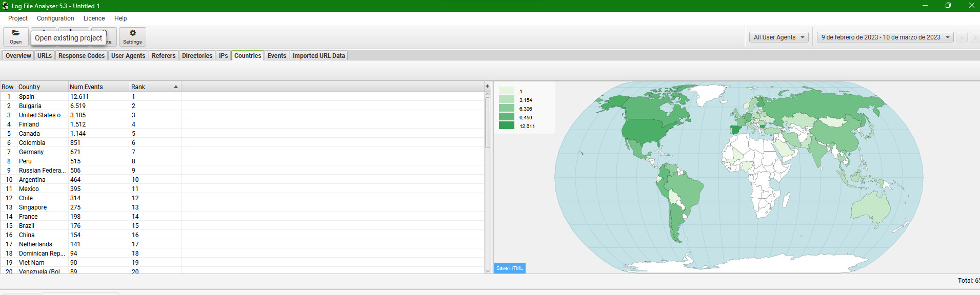Viewport: 980px width, 295px height.
Task: Click the Save HTML button
Action: [x=510, y=268]
